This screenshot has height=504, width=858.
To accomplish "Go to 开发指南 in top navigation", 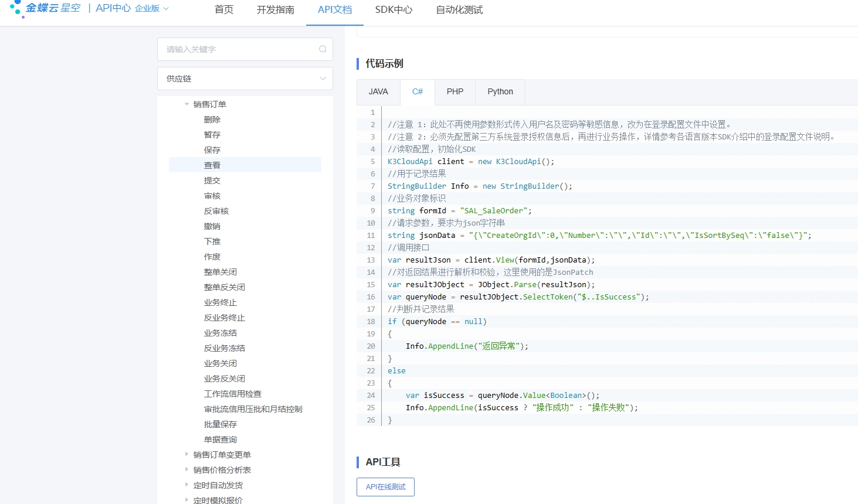I will point(275,10).
